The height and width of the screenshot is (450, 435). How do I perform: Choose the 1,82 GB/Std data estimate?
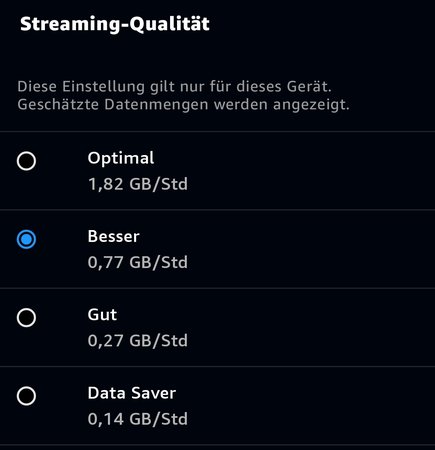[x=138, y=184]
